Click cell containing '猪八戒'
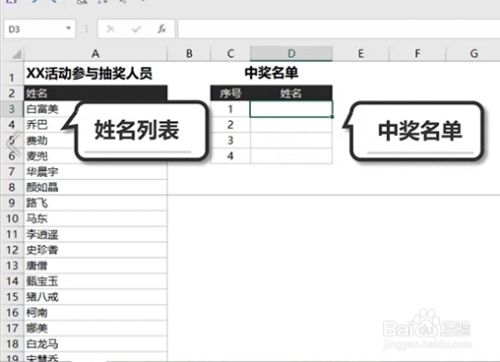500x362 pixels. (x=96, y=297)
